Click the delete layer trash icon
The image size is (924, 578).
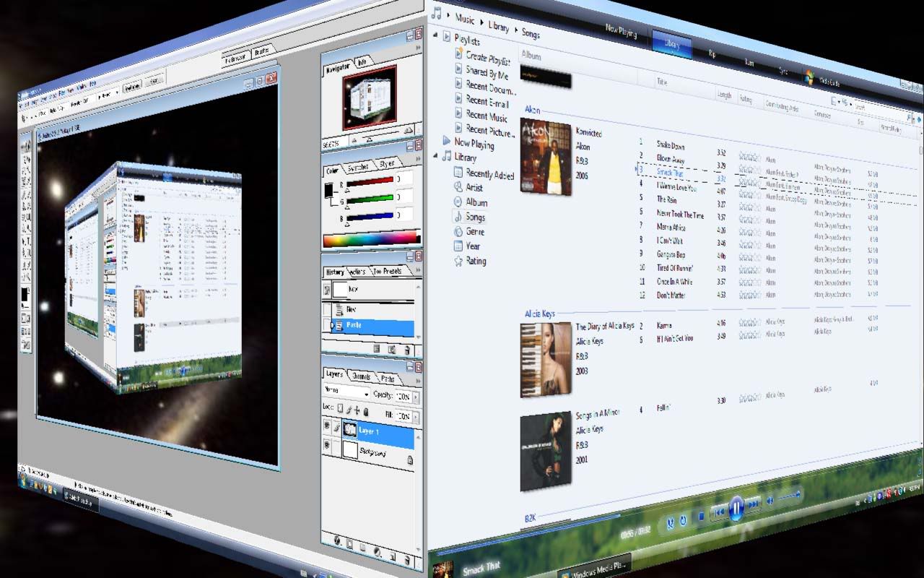pyautogui.click(x=406, y=560)
